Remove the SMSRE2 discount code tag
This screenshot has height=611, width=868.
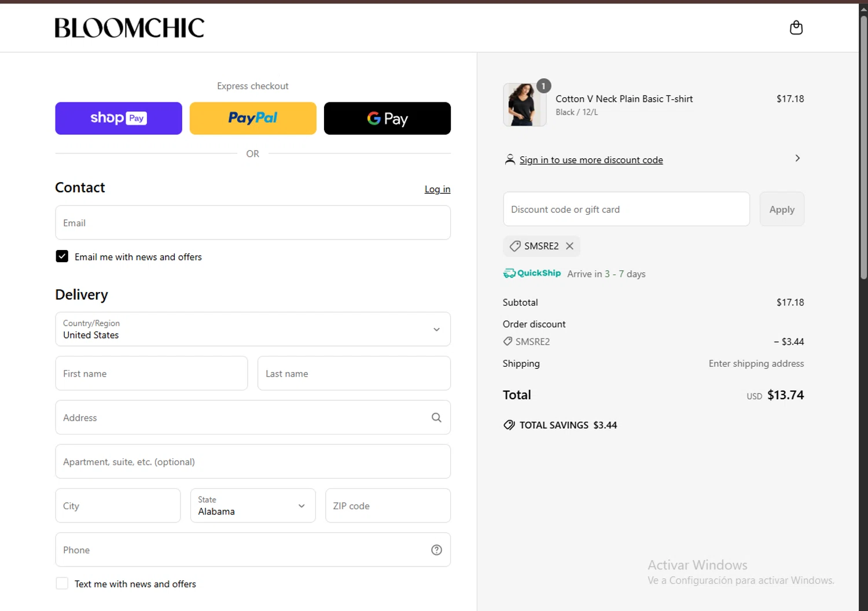(x=569, y=246)
